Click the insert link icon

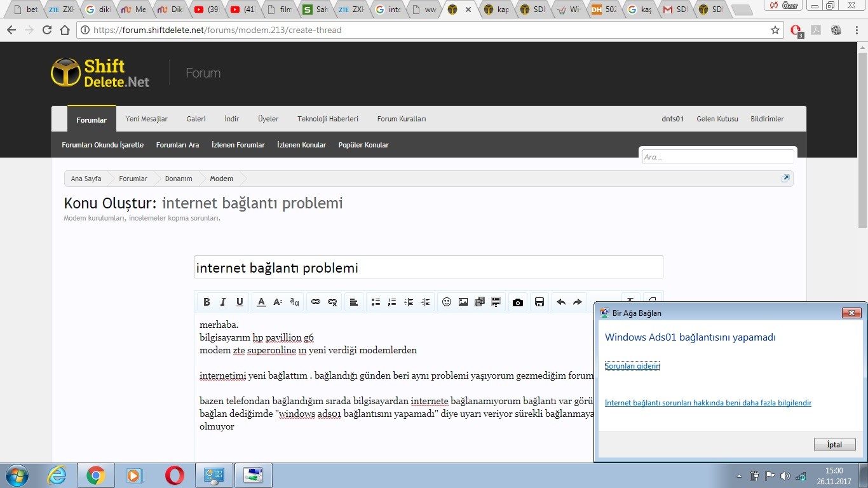point(315,302)
